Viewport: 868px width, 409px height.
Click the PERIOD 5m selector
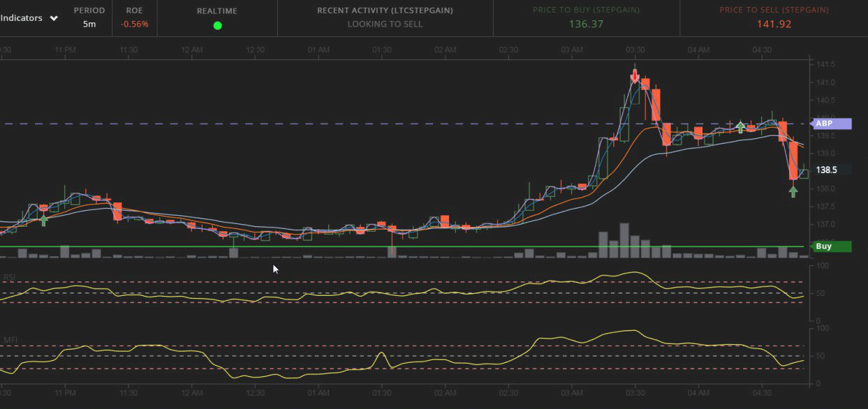(89, 17)
